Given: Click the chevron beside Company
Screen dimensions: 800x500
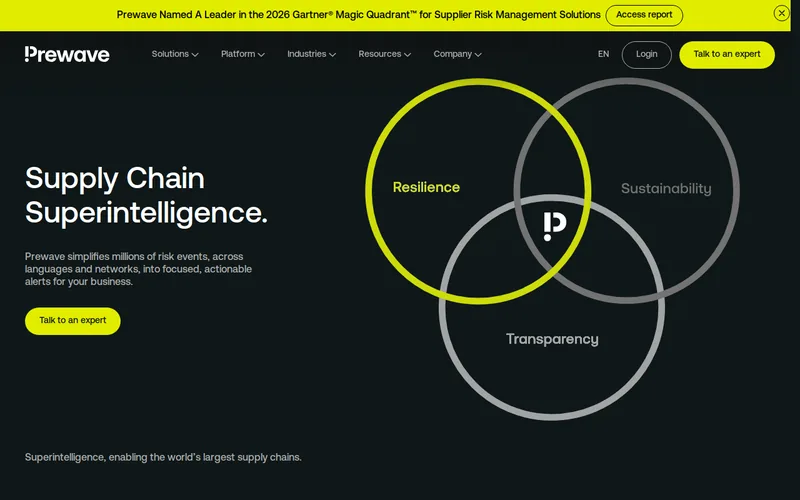Looking at the screenshot, I should click(x=478, y=55).
